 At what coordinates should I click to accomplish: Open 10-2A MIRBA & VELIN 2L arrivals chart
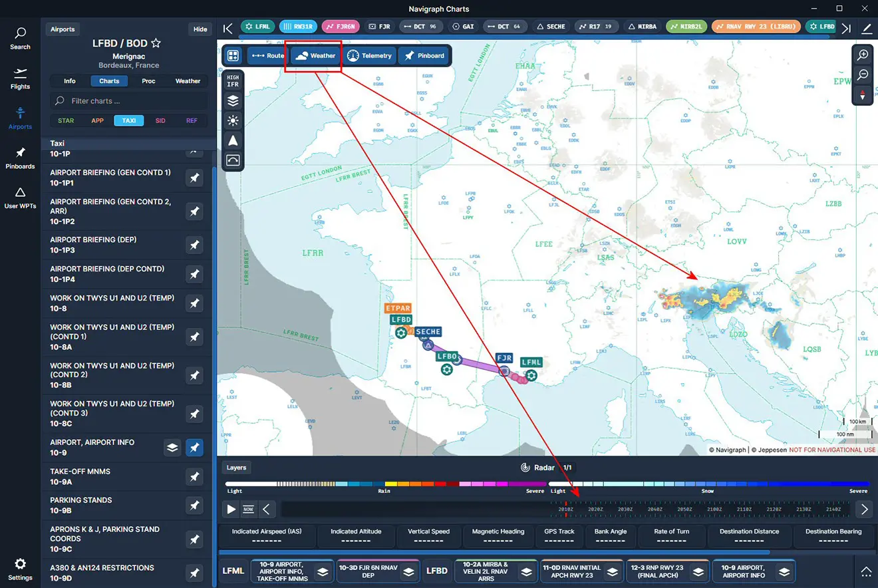[486, 571]
